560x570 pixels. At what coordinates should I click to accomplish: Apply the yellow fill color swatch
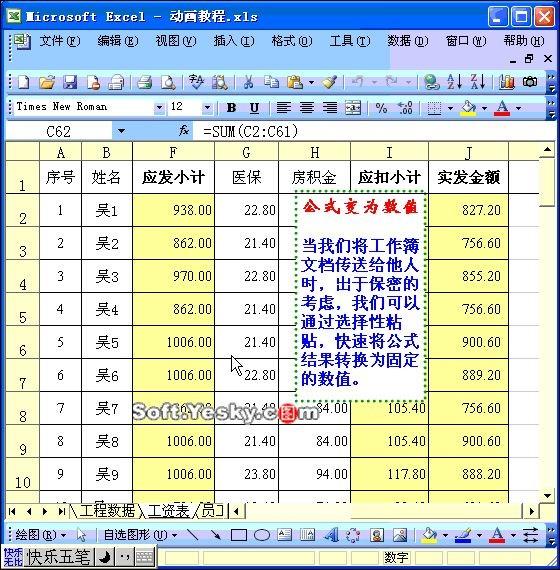point(468,108)
